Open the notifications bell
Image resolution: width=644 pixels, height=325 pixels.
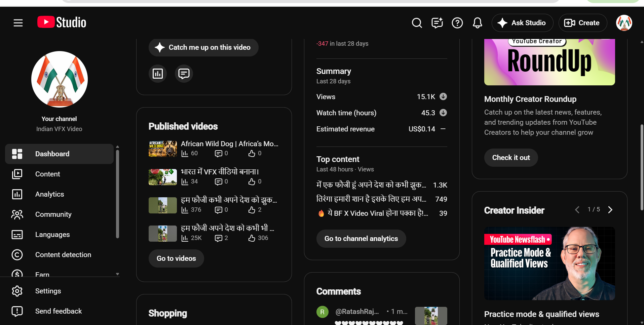click(x=477, y=23)
